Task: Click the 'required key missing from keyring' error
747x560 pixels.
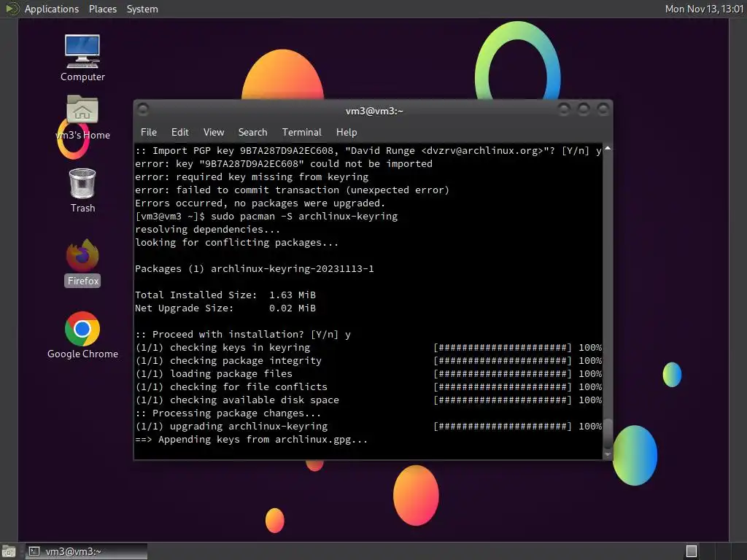Action: click(252, 176)
